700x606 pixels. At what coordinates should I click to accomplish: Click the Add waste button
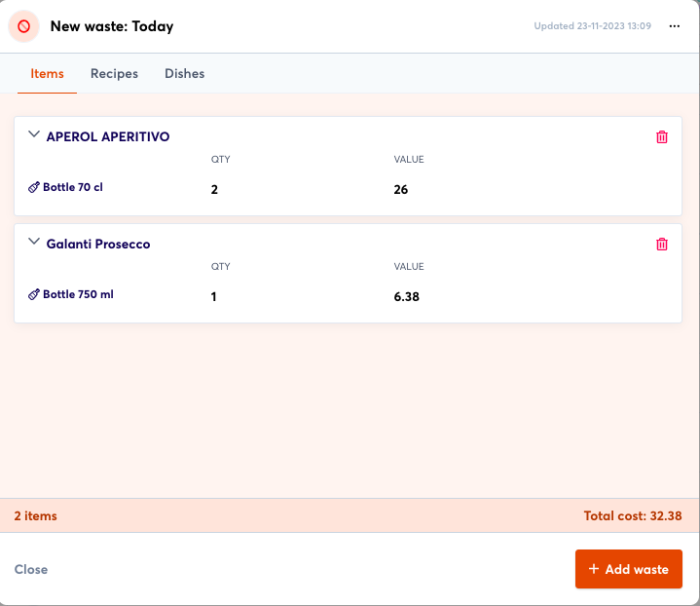coord(629,569)
